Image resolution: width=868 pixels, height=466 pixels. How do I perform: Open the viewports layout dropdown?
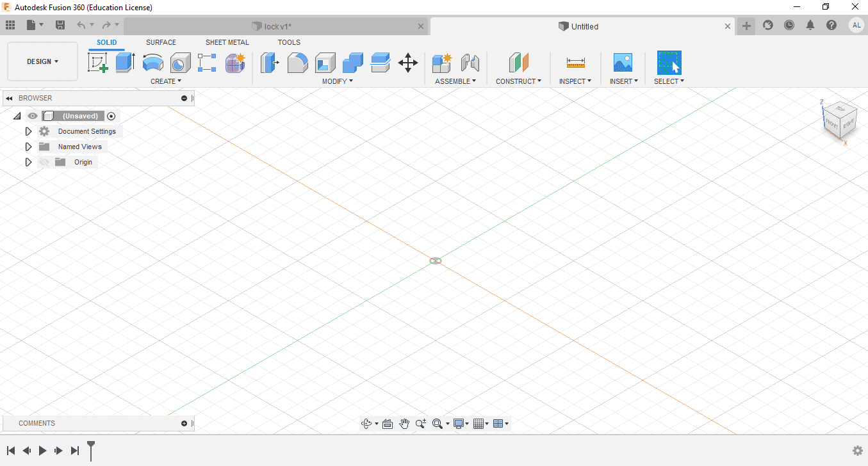click(501, 424)
